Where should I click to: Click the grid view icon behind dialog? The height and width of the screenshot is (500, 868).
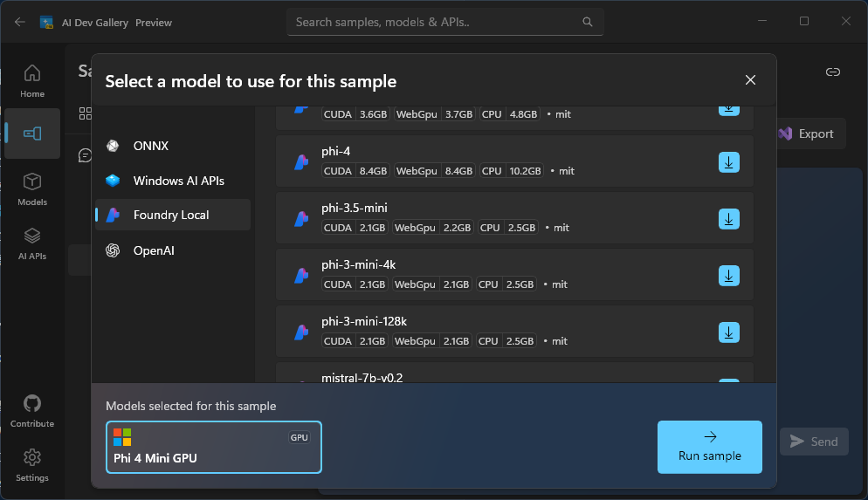pyautogui.click(x=86, y=113)
